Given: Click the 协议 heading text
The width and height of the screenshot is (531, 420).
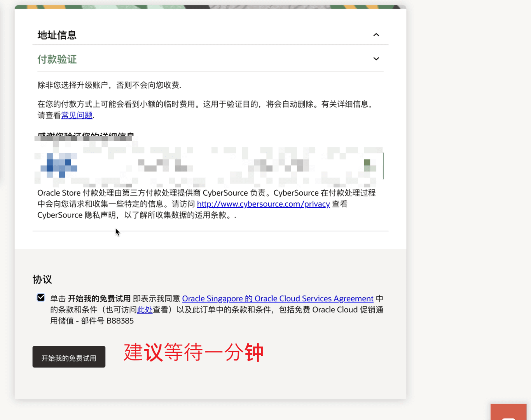Looking at the screenshot, I should pos(42,279).
